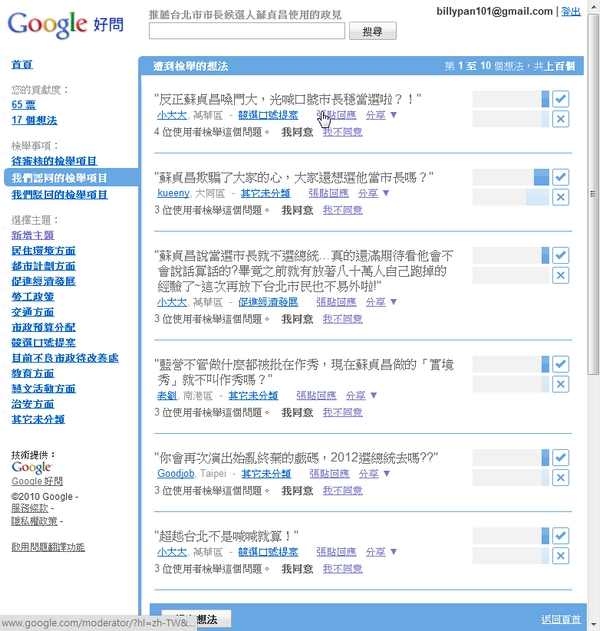The image size is (600, 631).
Task: Open 待審核的檢舉項目 in sidebar
Action: [54, 161]
